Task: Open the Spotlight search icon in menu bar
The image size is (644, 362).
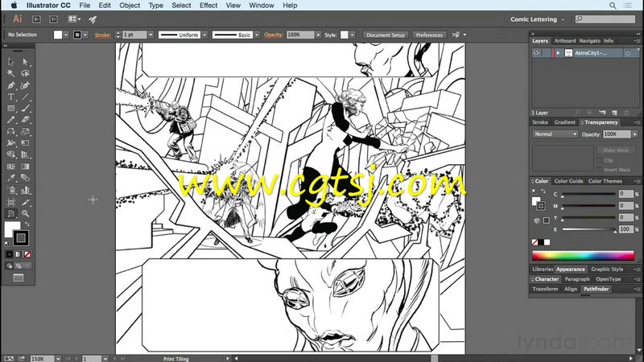Action: (x=613, y=6)
